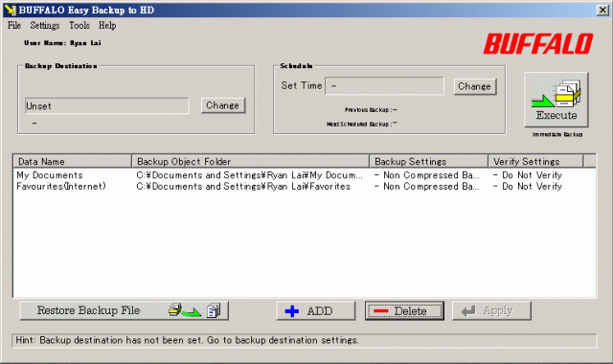Image resolution: width=613 pixels, height=364 pixels.
Task: Click Execute immediate backup button
Action: click(556, 100)
